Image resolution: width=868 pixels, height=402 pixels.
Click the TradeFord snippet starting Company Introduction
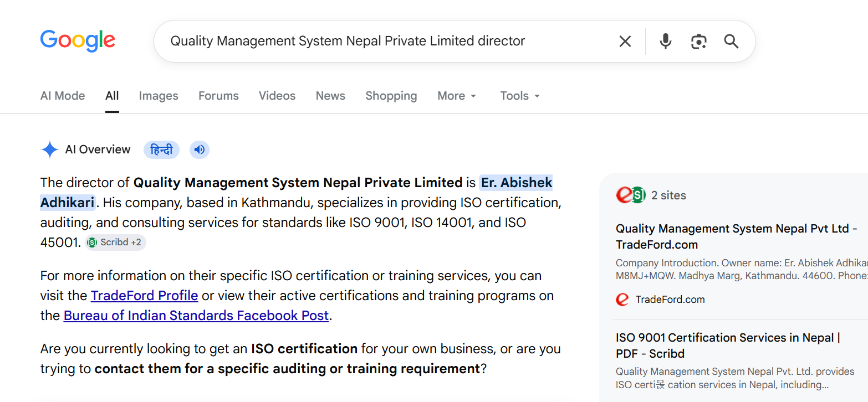742,269
